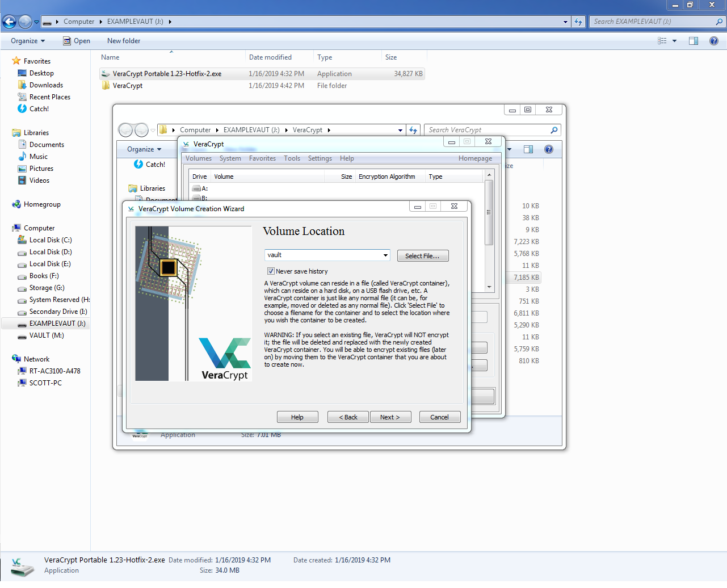727x588 pixels.
Task: Open the Tools menu in VeraCrypt
Action: (x=292, y=158)
